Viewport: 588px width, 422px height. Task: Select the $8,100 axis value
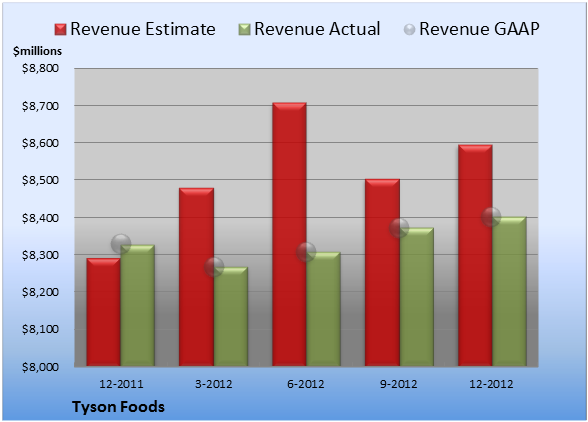coord(40,329)
